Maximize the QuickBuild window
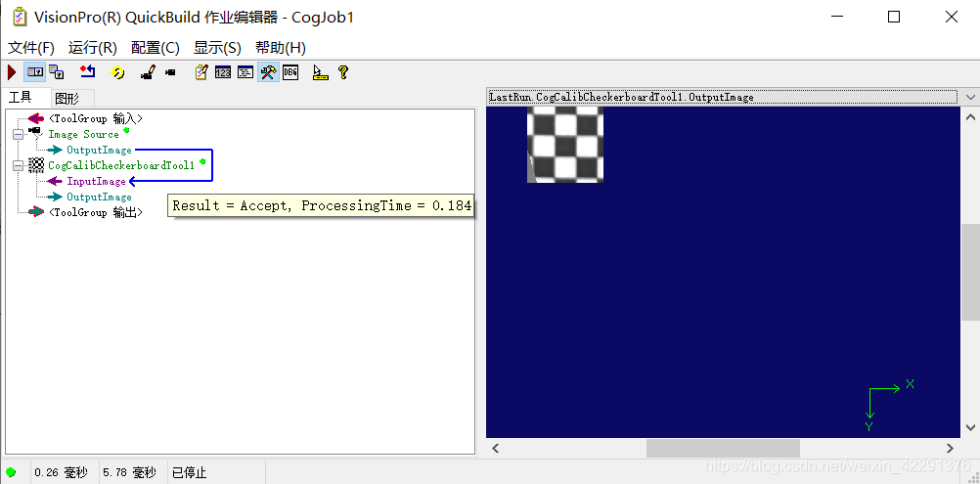Viewport: 980px width, 484px height. tap(894, 17)
